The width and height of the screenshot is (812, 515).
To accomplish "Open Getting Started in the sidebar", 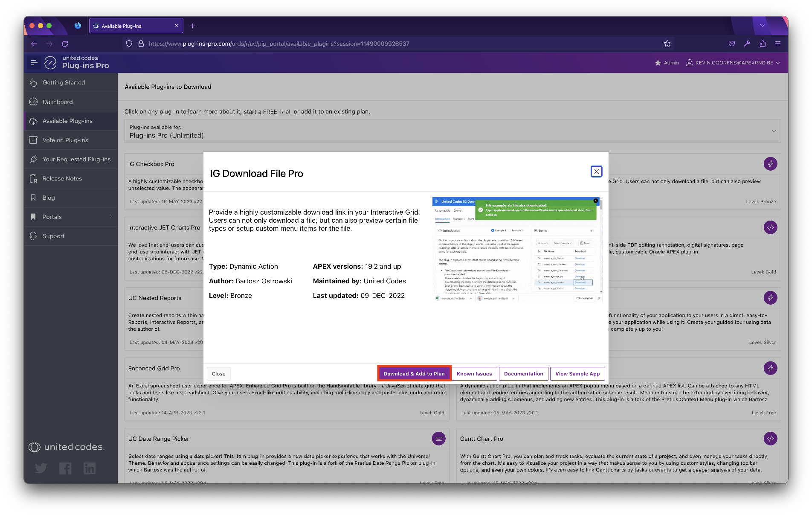I will 71,82.
